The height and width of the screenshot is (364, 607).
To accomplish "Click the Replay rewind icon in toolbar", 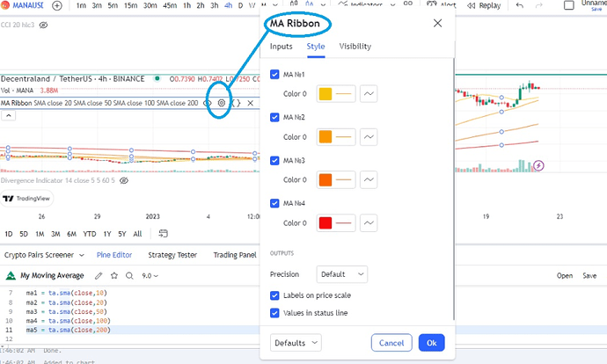I will point(469,6).
